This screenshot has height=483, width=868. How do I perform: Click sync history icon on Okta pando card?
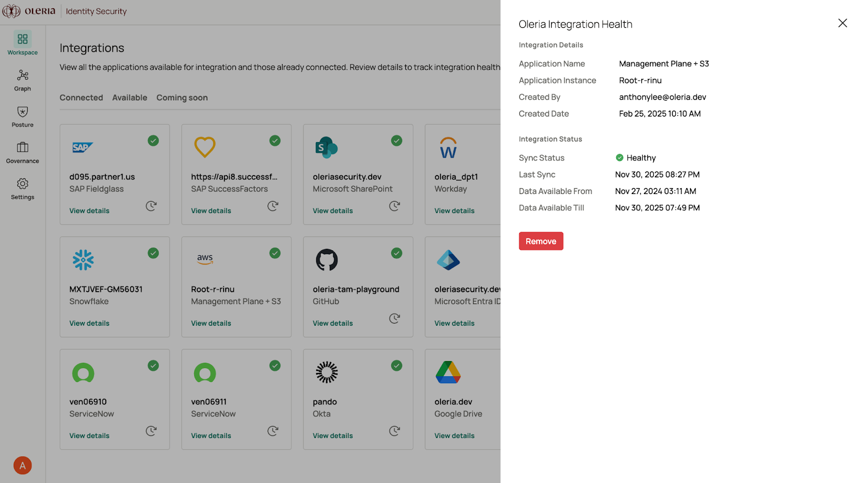394,431
